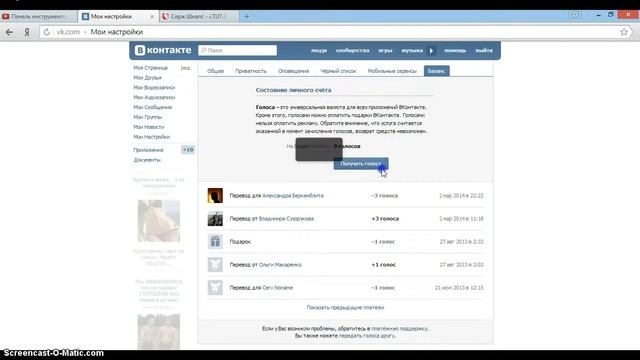The width and height of the screenshot is (640, 360).
Task: Click the Yandex Я home icon
Action: pos(27,32)
